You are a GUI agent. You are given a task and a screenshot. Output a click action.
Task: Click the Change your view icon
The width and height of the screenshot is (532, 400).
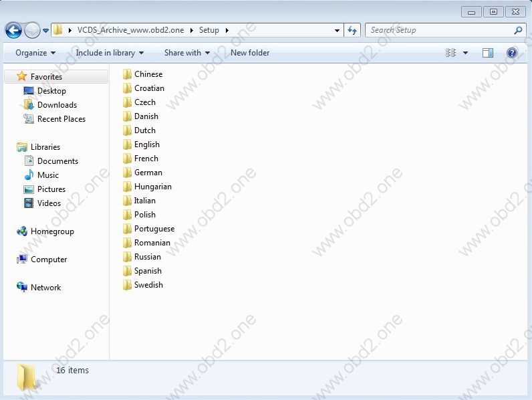[x=451, y=53]
